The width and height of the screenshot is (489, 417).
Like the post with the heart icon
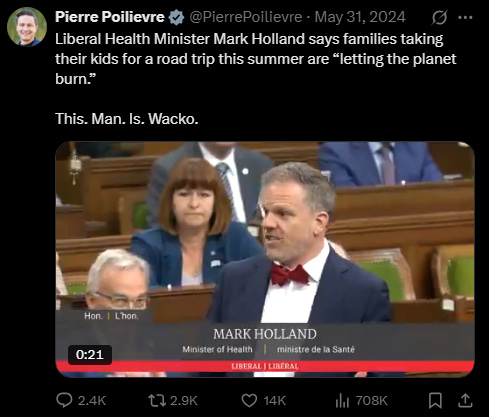249,400
